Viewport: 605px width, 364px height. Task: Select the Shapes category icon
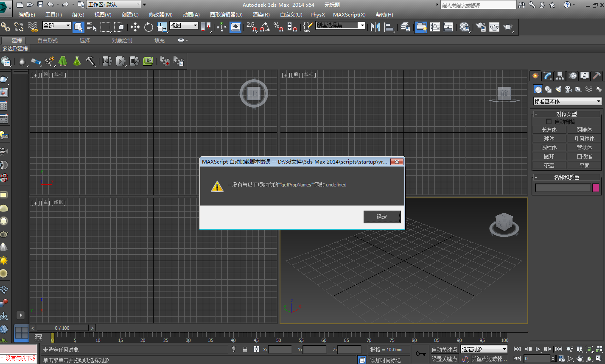coord(548,89)
